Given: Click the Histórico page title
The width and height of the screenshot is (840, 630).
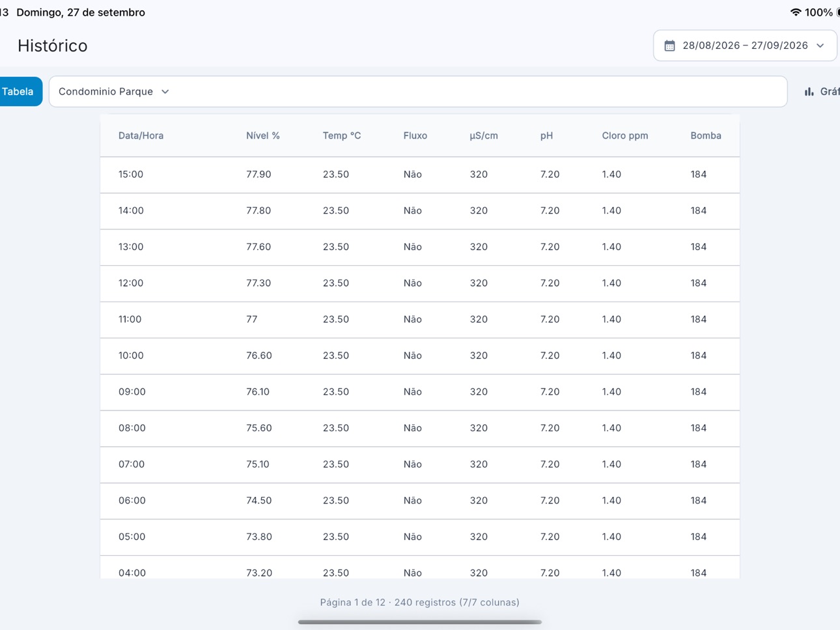Looking at the screenshot, I should [x=53, y=46].
